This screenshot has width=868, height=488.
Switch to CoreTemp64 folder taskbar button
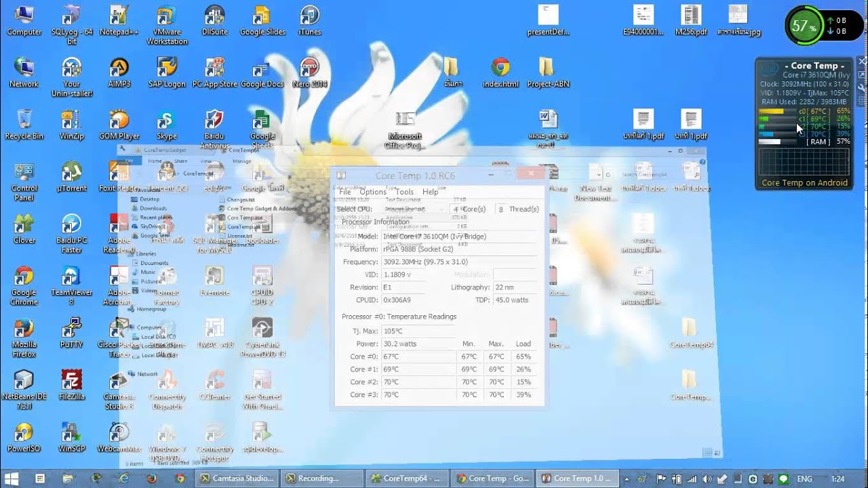click(408, 479)
